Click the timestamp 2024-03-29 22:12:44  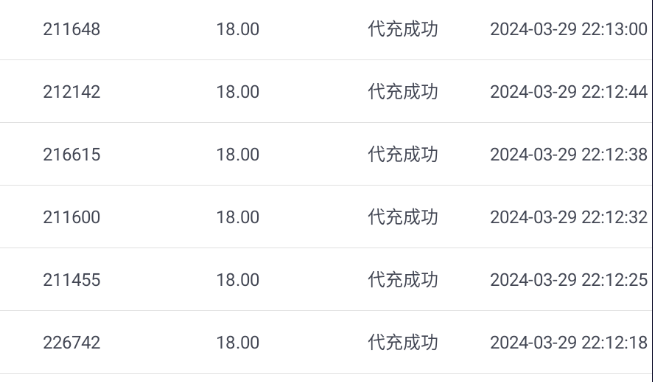pyautogui.click(x=569, y=92)
